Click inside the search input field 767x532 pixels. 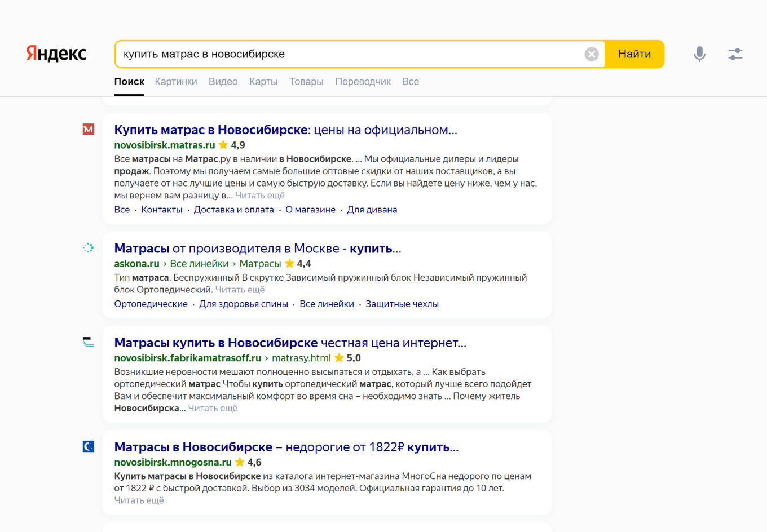(338, 54)
